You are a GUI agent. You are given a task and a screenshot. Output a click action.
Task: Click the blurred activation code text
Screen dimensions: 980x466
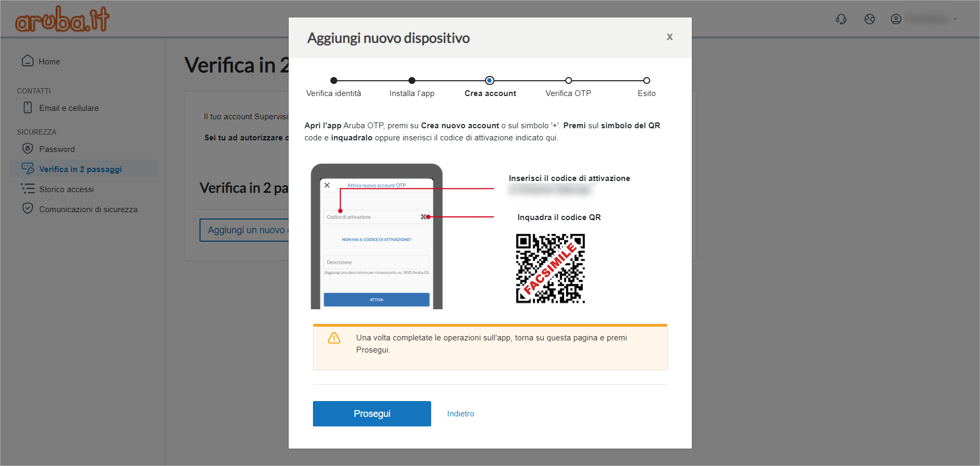pos(549,190)
